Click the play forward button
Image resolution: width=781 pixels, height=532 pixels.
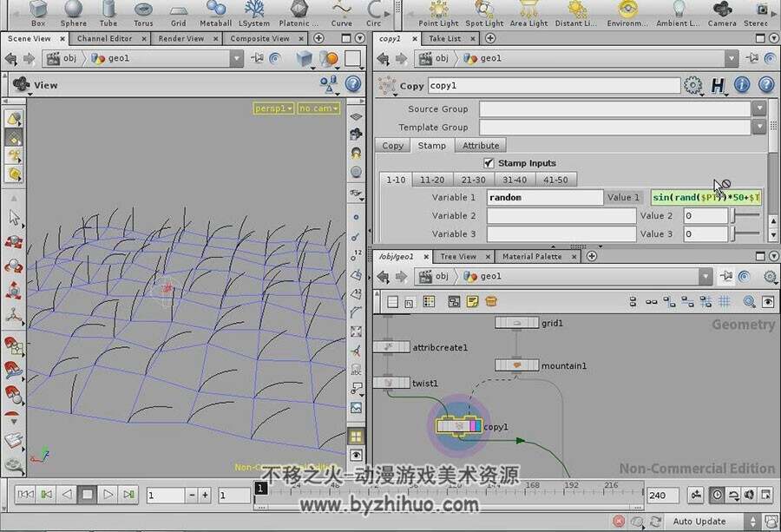108,494
